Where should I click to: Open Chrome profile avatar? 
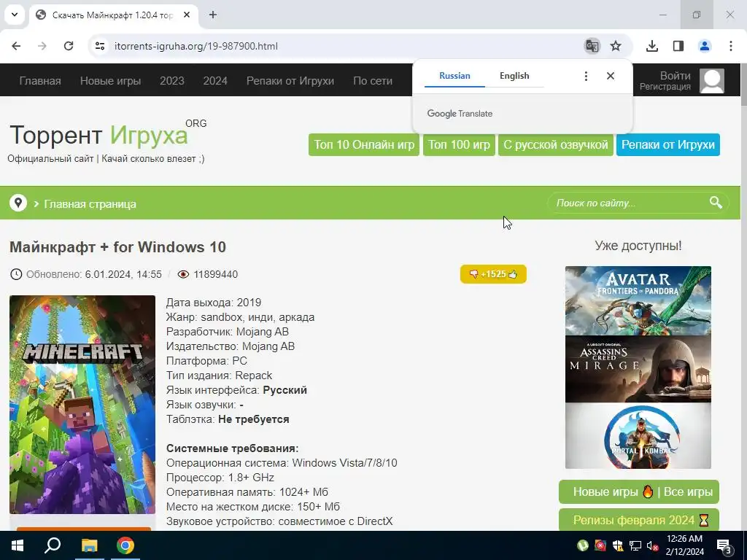pyautogui.click(x=705, y=46)
